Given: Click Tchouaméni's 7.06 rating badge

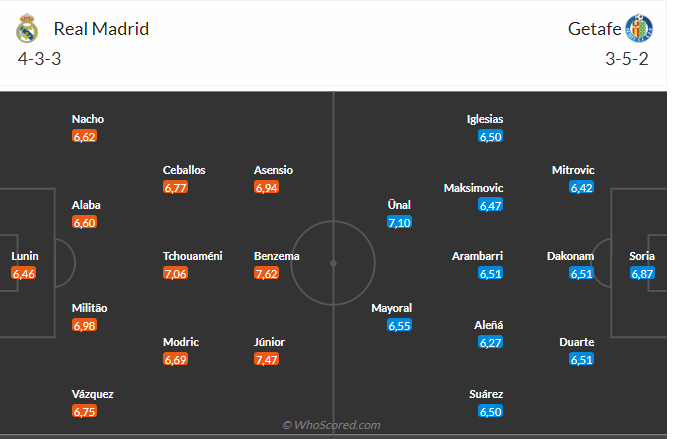Looking at the screenshot, I should 176,273.
